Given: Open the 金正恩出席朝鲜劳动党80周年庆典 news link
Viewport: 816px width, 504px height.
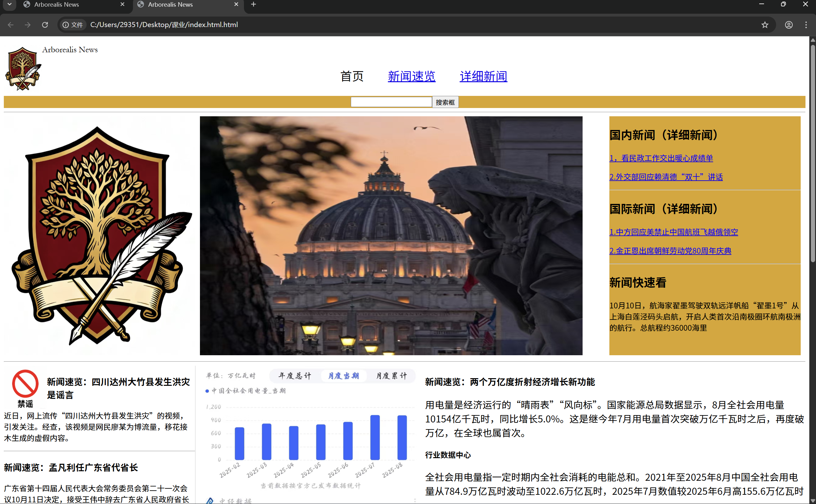Looking at the screenshot, I should pos(670,251).
